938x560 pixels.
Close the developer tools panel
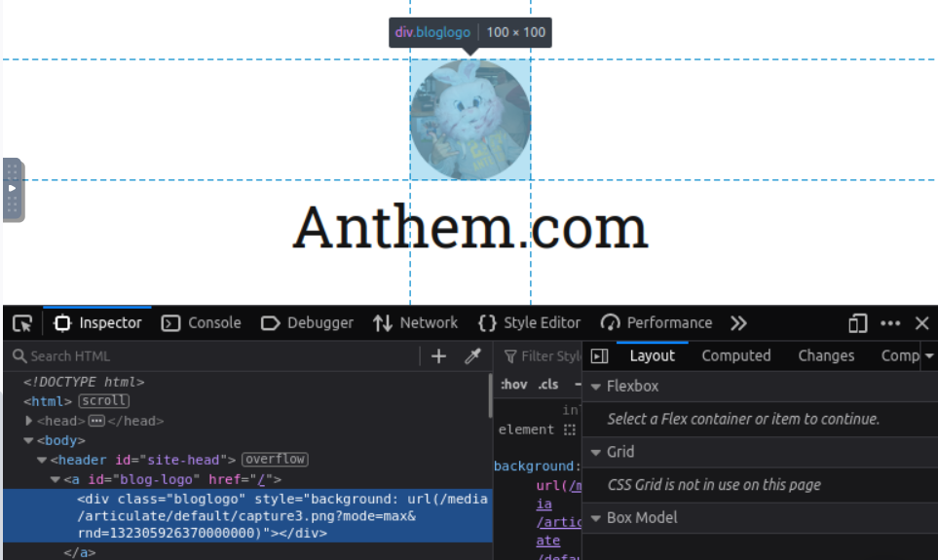coord(921,323)
